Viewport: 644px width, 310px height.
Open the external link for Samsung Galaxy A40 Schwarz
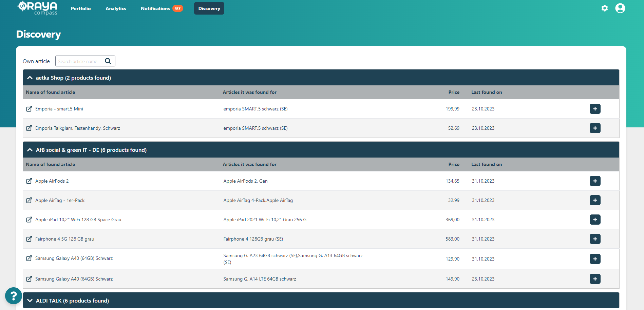[x=29, y=258]
